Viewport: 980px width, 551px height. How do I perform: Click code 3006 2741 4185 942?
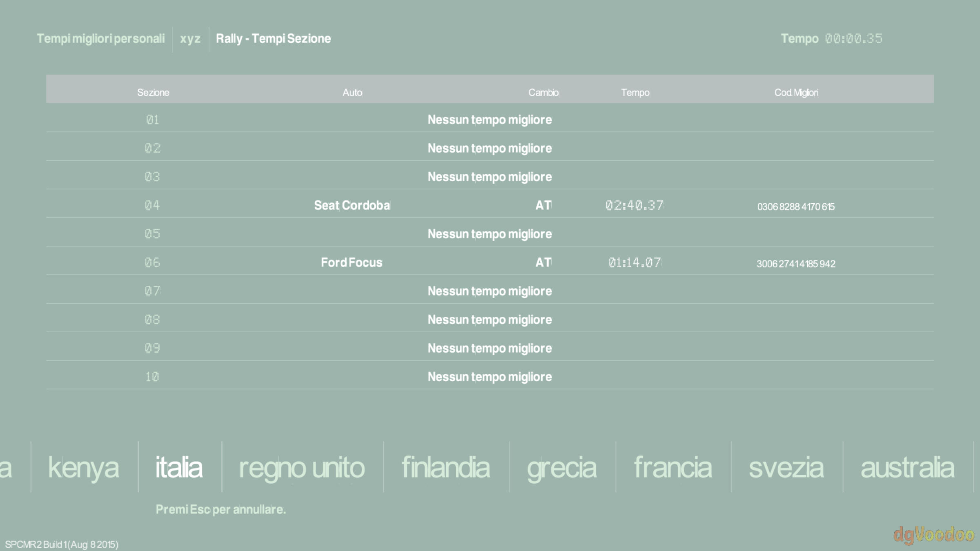click(x=796, y=264)
